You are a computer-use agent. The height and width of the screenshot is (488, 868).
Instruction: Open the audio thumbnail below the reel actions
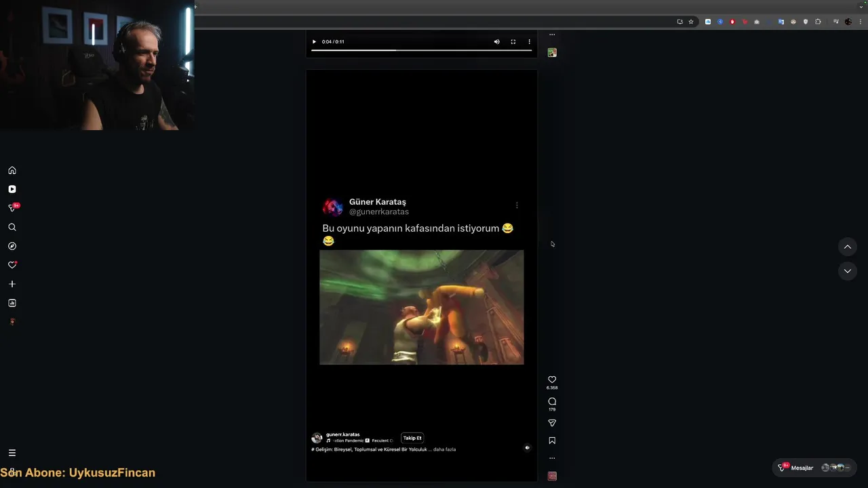(x=552, y=476)
